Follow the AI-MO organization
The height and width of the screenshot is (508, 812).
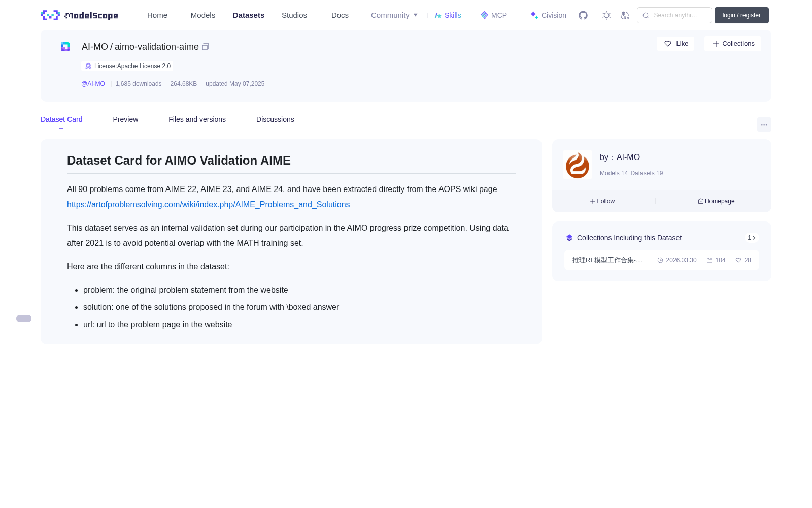coord(602,201)
